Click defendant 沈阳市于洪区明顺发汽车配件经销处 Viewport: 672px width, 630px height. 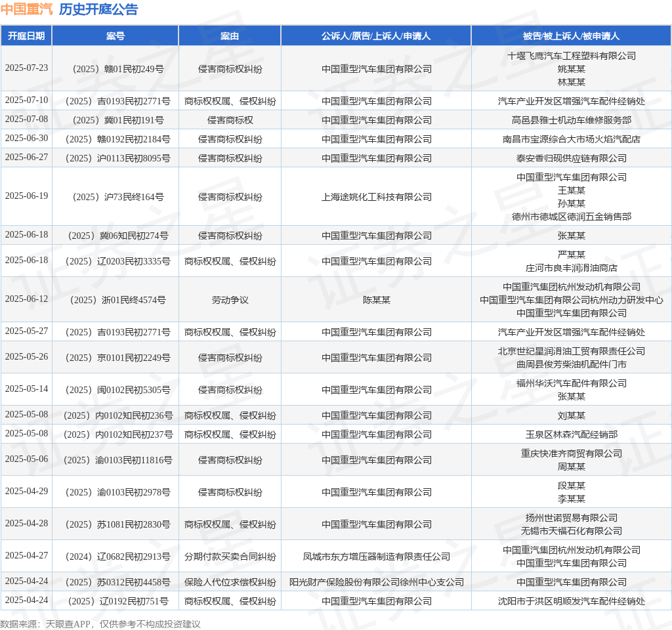(572, 601)
